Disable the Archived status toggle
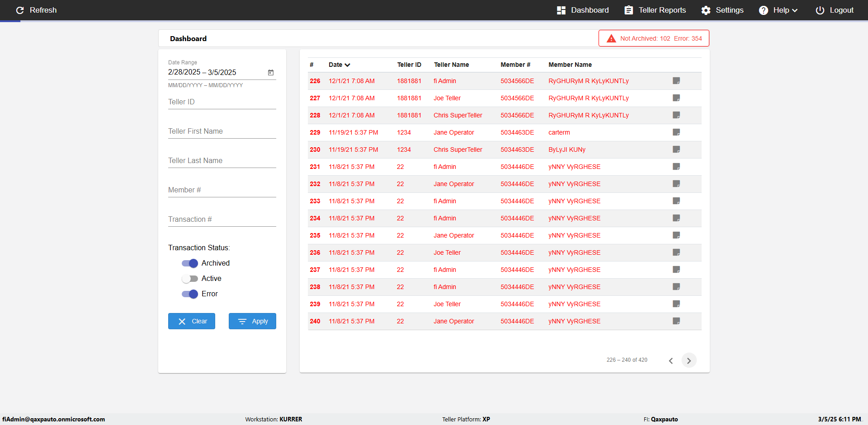This screenshot has width=868, height=425. click(x=190, y=263)
